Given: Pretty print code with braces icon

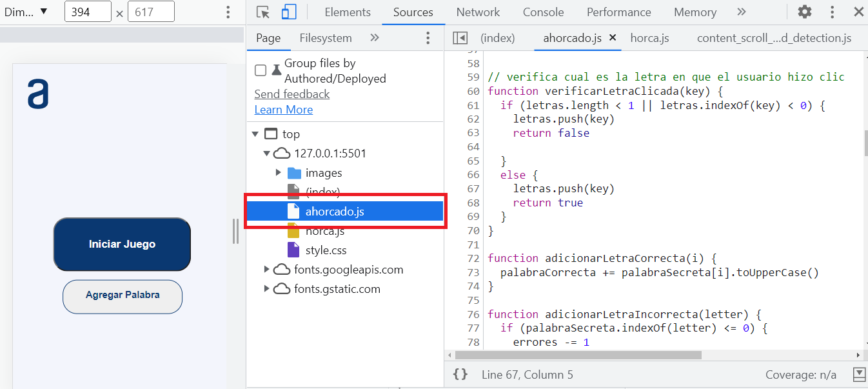Looking at the screenshot, I should tap(460, 375).
